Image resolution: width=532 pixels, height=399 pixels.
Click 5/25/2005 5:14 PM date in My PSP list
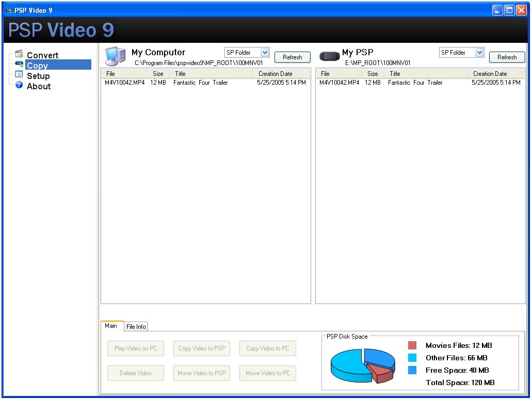[496, 83]
